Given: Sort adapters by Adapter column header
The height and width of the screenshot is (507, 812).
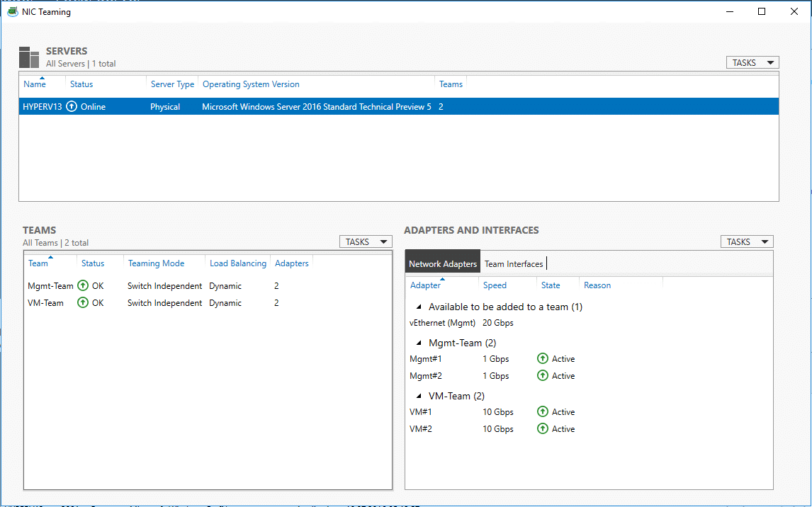Looking at the screenshot, I should coord(425,285).
